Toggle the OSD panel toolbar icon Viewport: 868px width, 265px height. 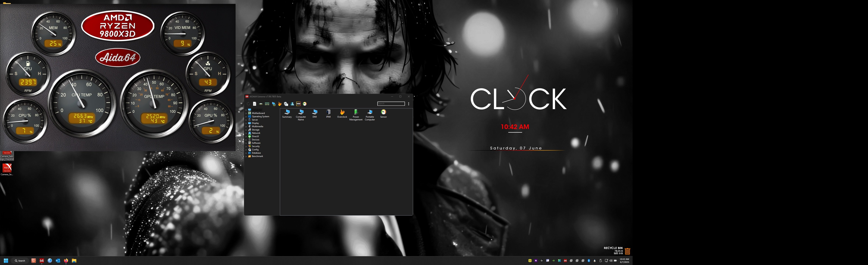(x=298, y=104)
